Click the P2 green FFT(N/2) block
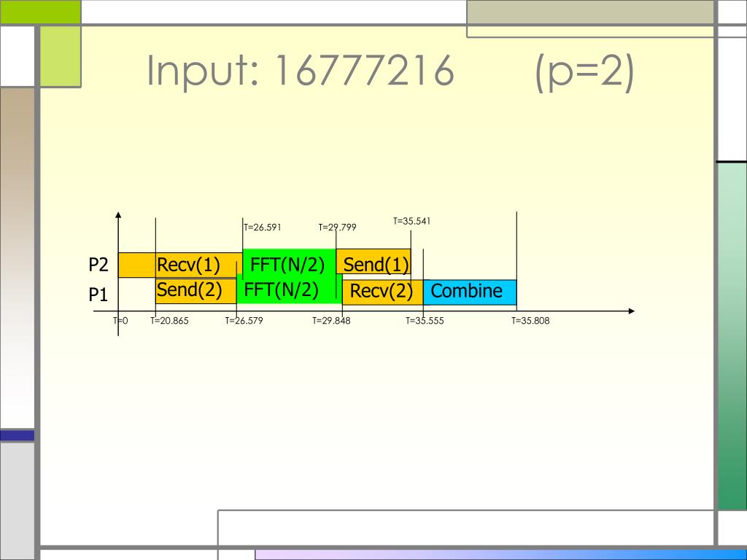The width and height of the screenshot is (747, 560). click(x=289, y=262)
